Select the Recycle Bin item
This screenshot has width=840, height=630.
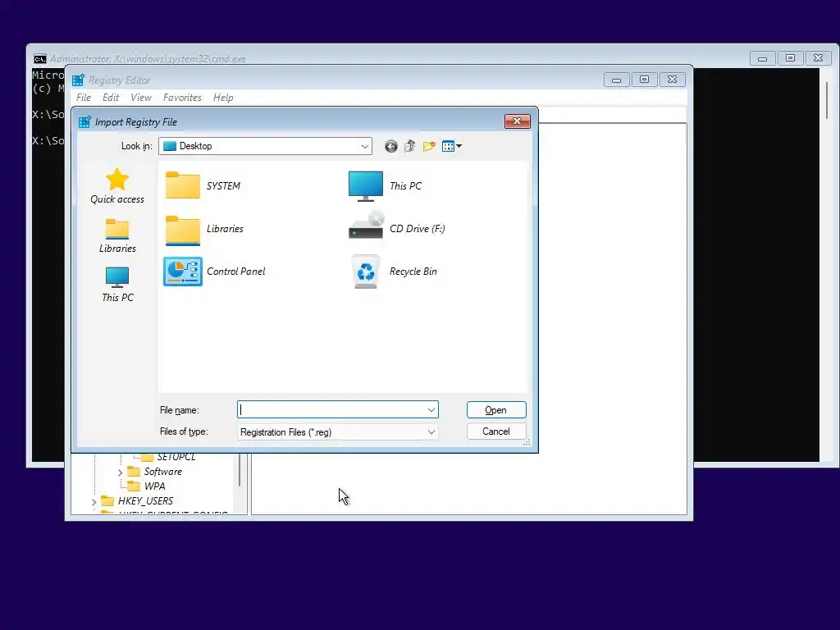click(x=394, y=271)
